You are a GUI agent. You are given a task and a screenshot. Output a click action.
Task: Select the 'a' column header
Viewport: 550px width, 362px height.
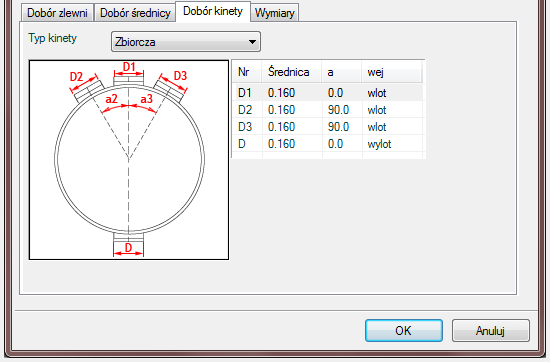342,72
